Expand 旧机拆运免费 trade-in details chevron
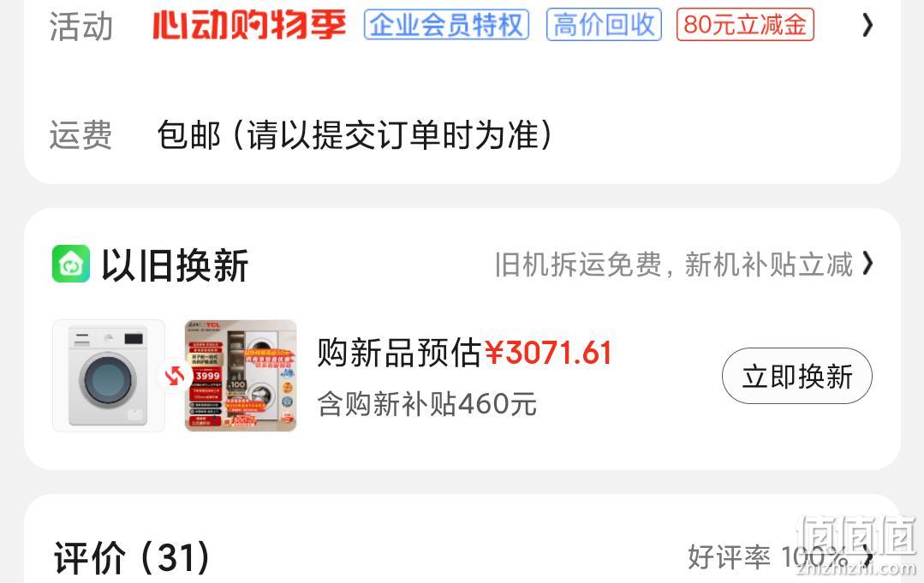Image resolution: width=924 pixels, height=583 pixels. (x=867, y=263)
